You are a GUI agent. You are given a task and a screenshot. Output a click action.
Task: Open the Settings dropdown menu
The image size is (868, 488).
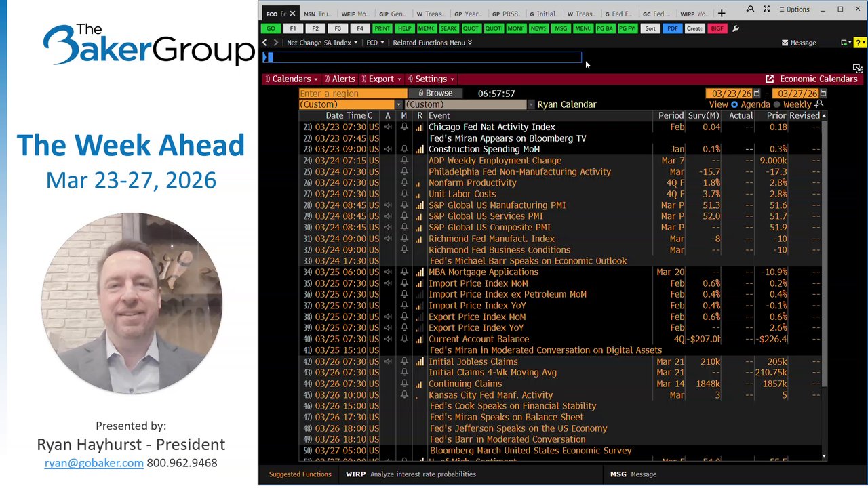point(431,79)
